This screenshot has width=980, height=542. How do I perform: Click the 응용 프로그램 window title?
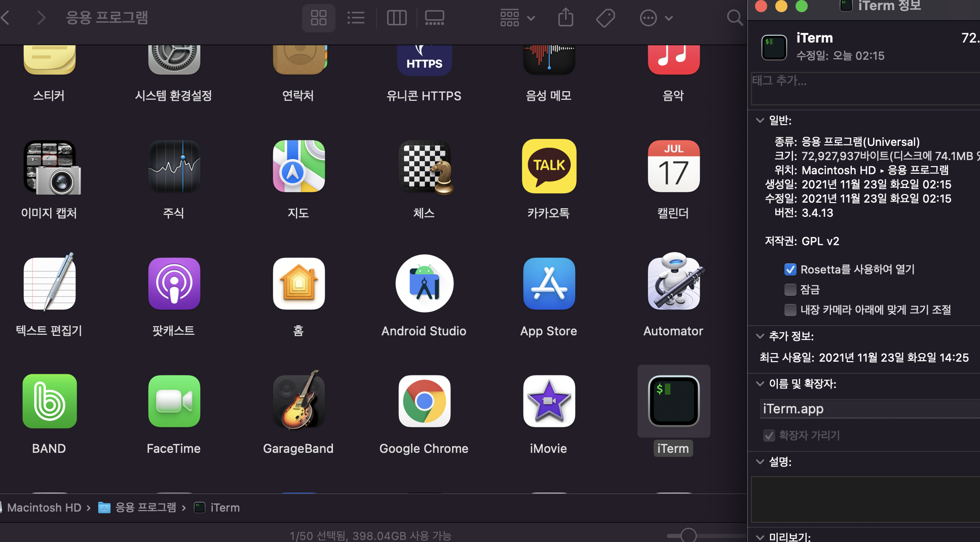pyautogui.click(x=107, y=18)
